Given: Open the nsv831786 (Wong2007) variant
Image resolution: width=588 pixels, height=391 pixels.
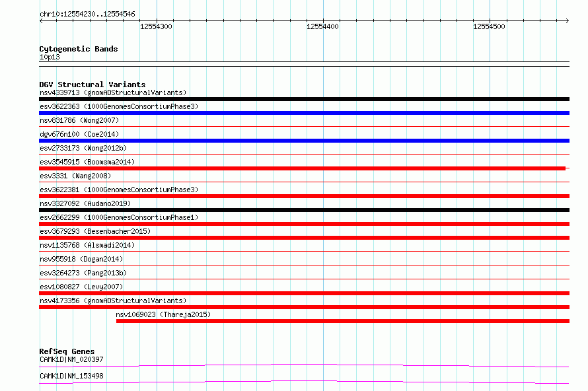Looking at the screenshot, I should tap(79, 120).
